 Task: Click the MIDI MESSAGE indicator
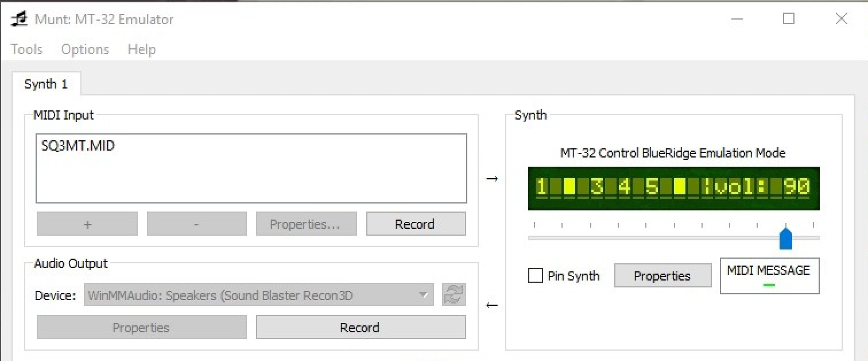769,276
